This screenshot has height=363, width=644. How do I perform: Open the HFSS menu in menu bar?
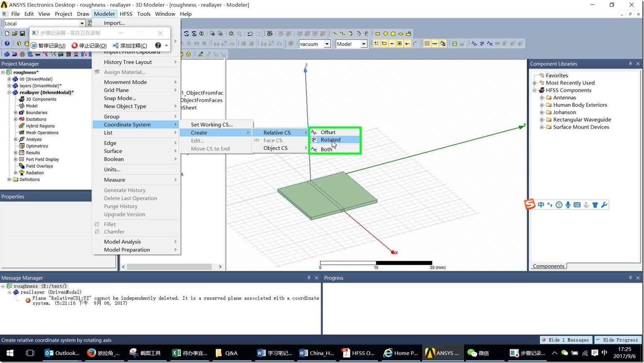pyautogui.click(x=126, y=14)
